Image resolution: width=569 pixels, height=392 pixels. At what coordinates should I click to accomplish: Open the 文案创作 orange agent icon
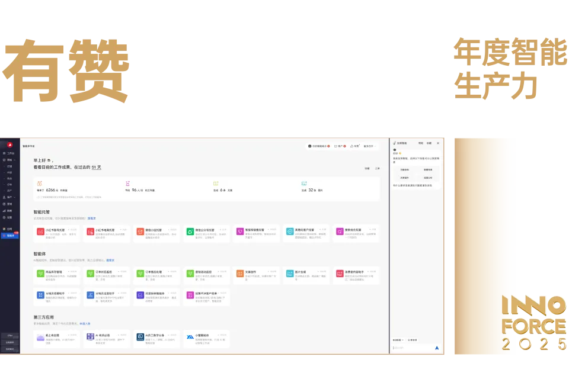240,274
